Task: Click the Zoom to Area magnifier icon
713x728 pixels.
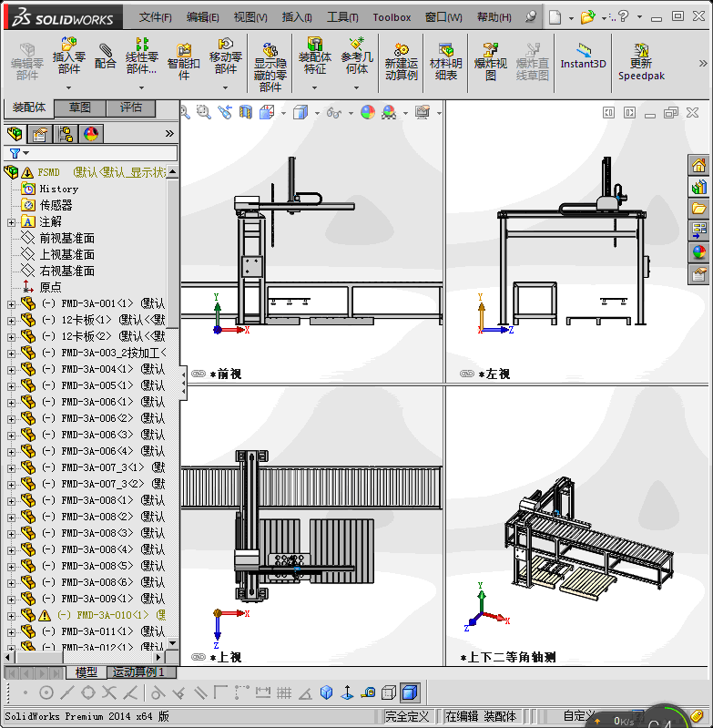Action: click(x=203, y=112)
